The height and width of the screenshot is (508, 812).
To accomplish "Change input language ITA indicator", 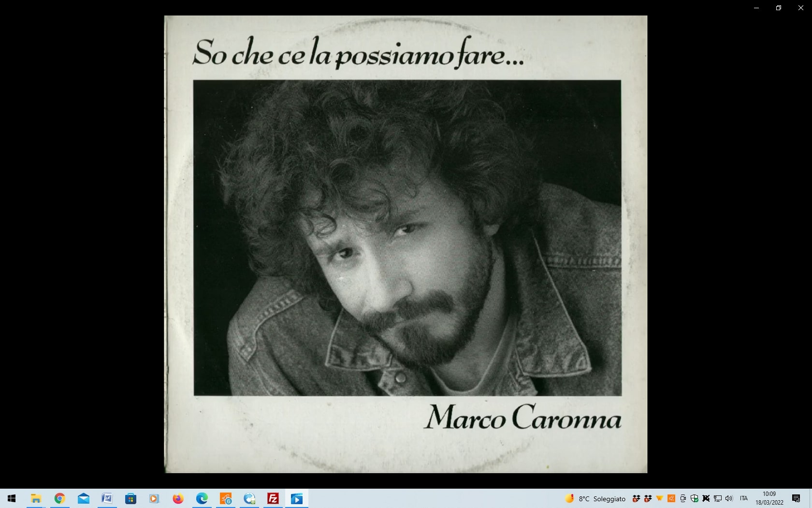I will click(744, 498).
